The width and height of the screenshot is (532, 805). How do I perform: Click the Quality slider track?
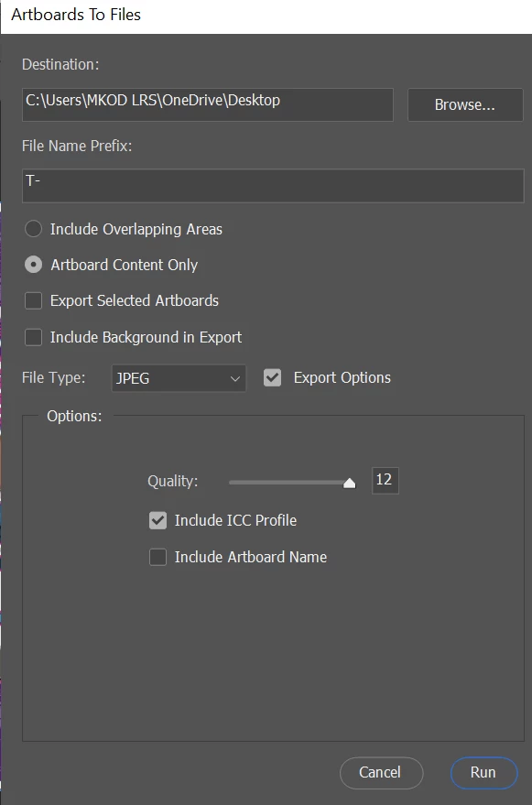click(292, 483)
